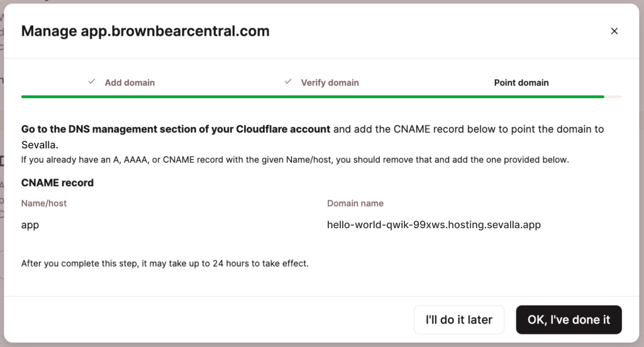Click the green step progress bar
This screenshot has width=644, height=347.
[x=313, y=97]
